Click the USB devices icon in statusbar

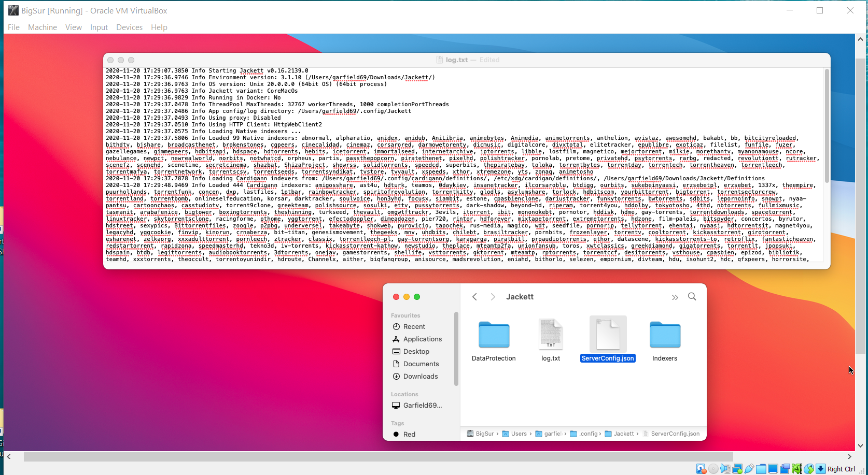pyautogui.click(x=749, y=468)
